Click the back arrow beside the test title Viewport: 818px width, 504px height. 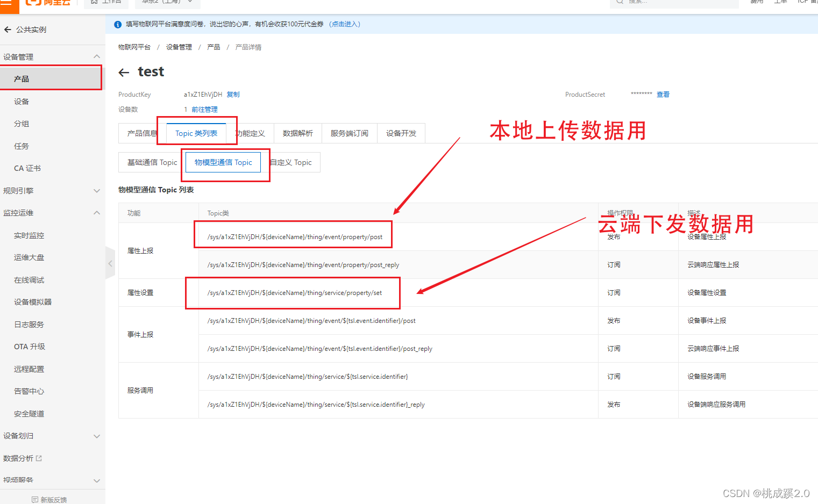click(x=124, y=73)
